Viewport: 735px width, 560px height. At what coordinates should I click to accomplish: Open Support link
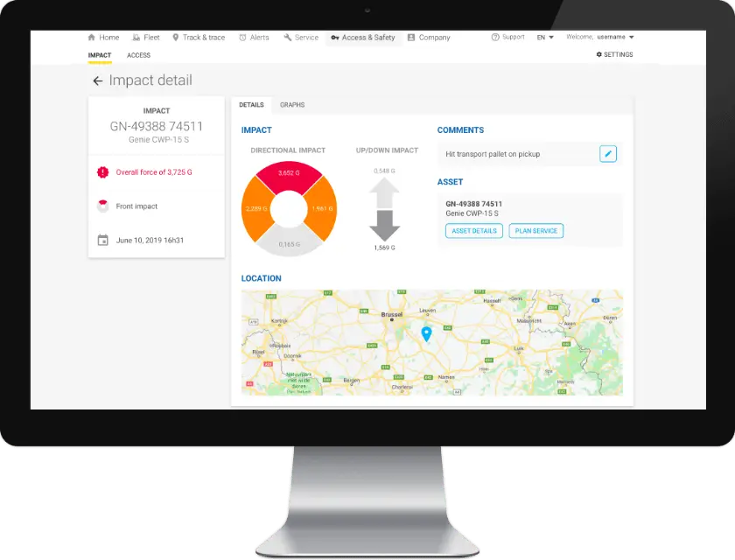(508, 37)
